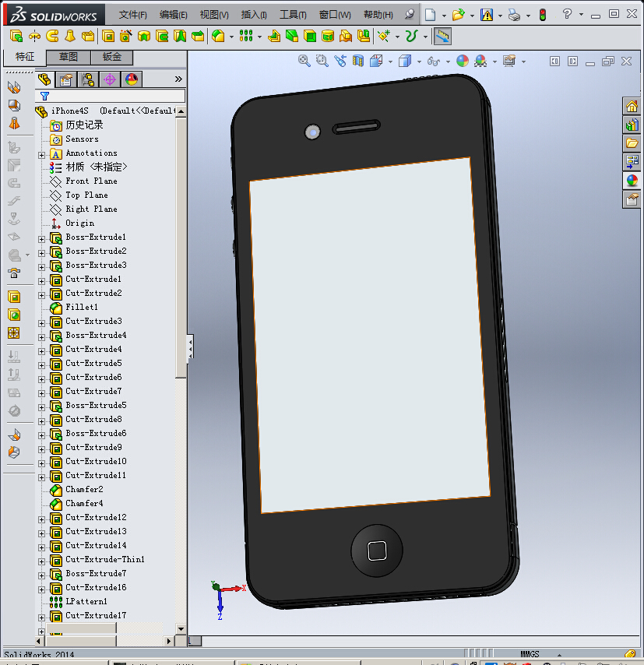Click the Reference Geometry toolbar icon
The image size is (644, 665).
pos(384,37)
